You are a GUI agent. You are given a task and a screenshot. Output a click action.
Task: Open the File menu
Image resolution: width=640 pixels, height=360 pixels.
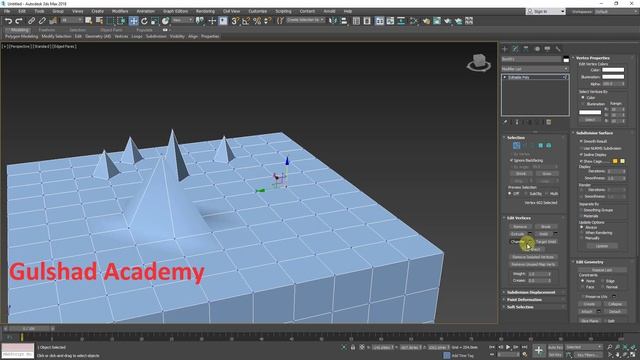[x=7, y=11]
